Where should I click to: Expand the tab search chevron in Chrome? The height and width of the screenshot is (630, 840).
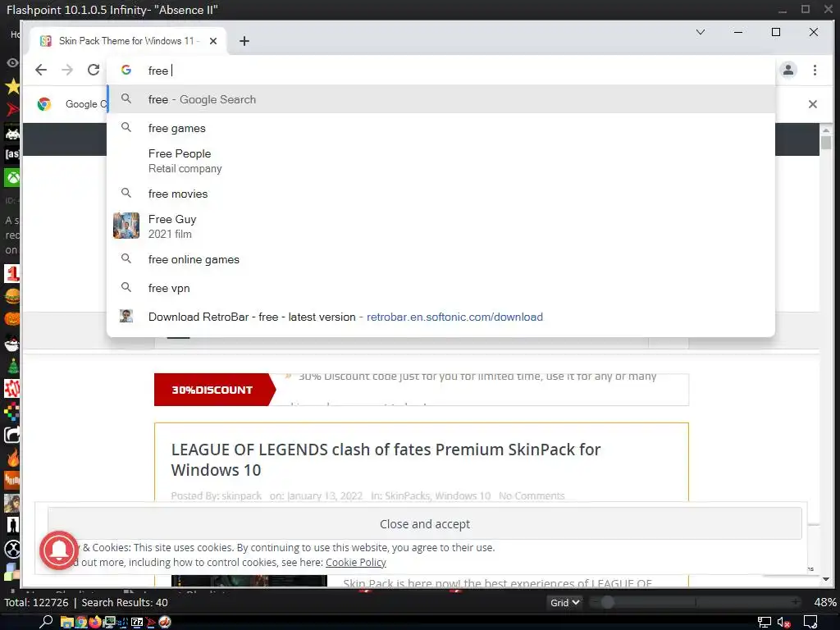[701, 32]
